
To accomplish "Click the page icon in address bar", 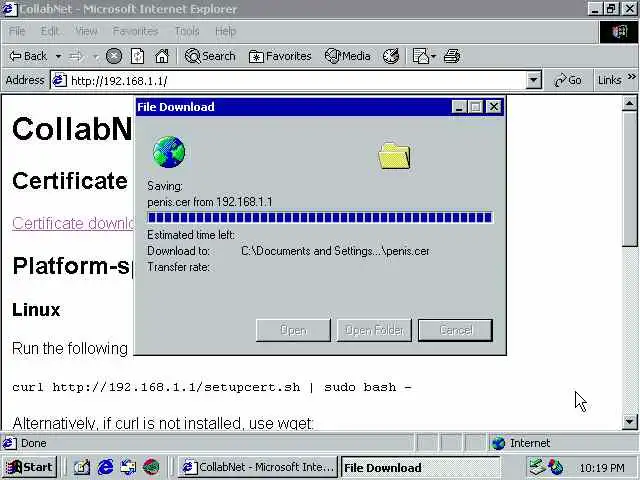I will [59, 80].
